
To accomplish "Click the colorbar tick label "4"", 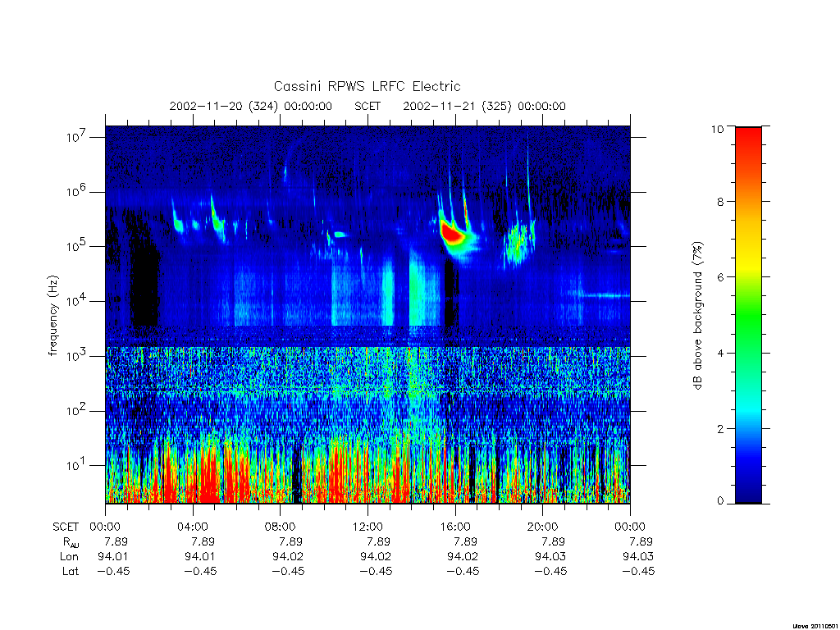I will [x=720, y=353].
